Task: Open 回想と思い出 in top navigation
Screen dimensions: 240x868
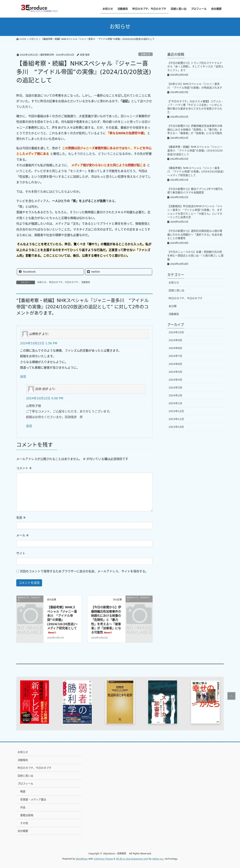Action: [178, 9]
